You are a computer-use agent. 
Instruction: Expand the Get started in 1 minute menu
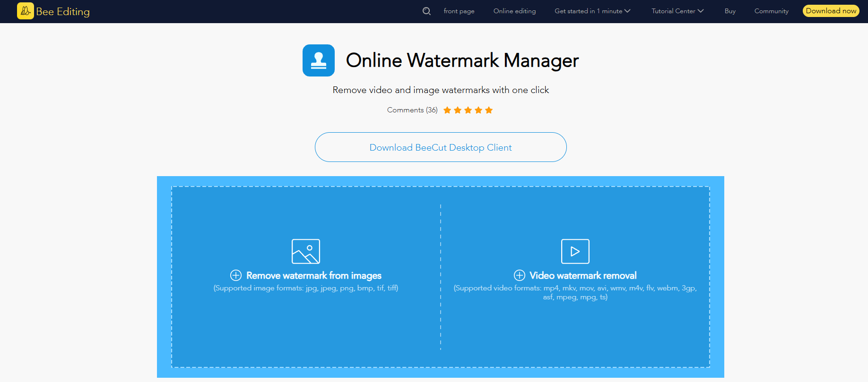(x=592, y=11)
